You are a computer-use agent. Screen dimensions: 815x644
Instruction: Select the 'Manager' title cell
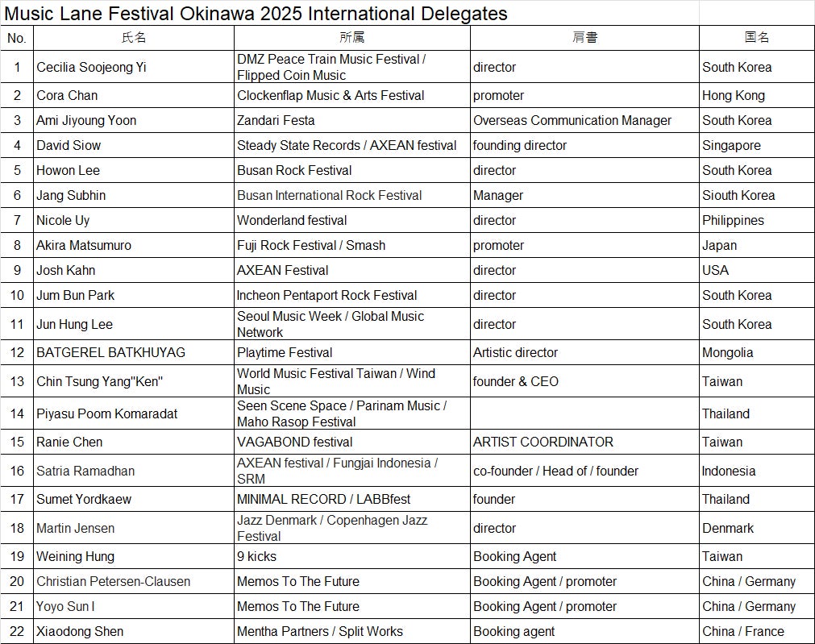[x=584, y=195]
